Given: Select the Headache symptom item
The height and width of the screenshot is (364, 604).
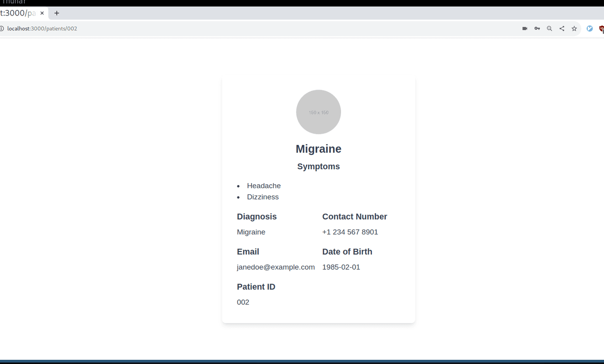Looking at the screenshot, I should (x=264, y=186).
